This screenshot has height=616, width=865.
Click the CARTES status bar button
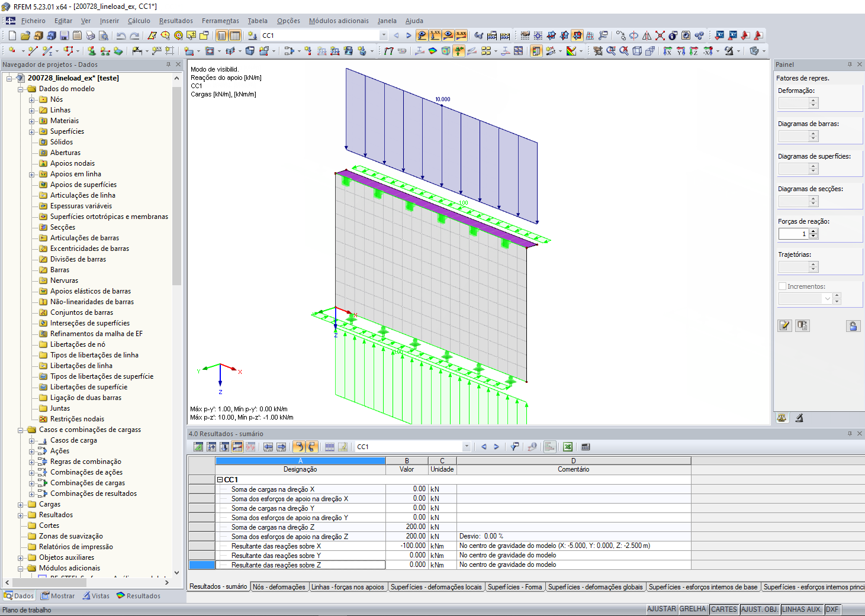click(x=724, y=609)
